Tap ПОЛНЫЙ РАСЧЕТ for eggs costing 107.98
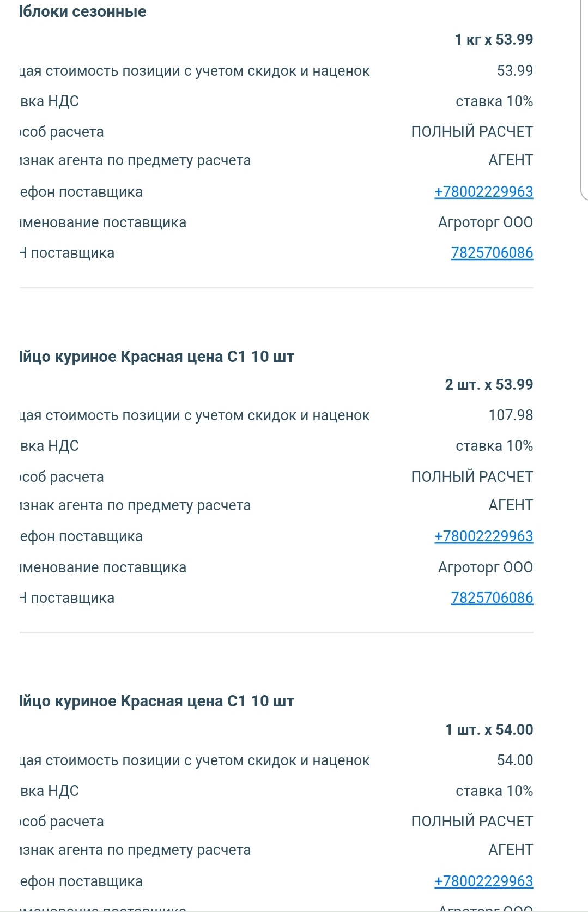588x912 pixels. tap(471, 477)
